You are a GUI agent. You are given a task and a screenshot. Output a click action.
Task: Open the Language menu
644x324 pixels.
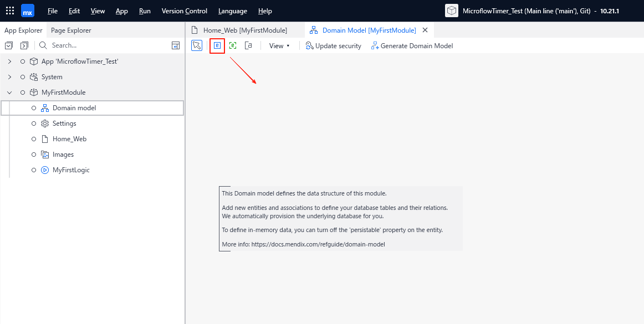coord(233,11)
